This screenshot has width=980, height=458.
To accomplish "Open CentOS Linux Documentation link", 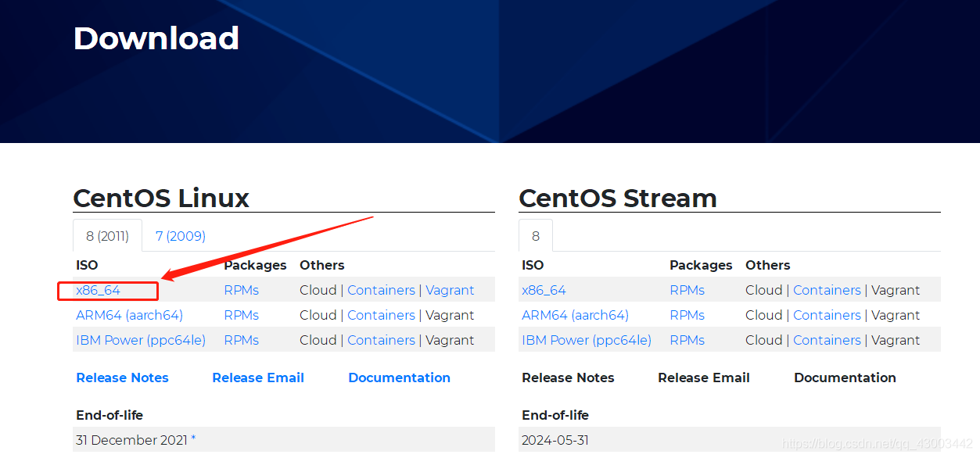I will tap(399, 377).
